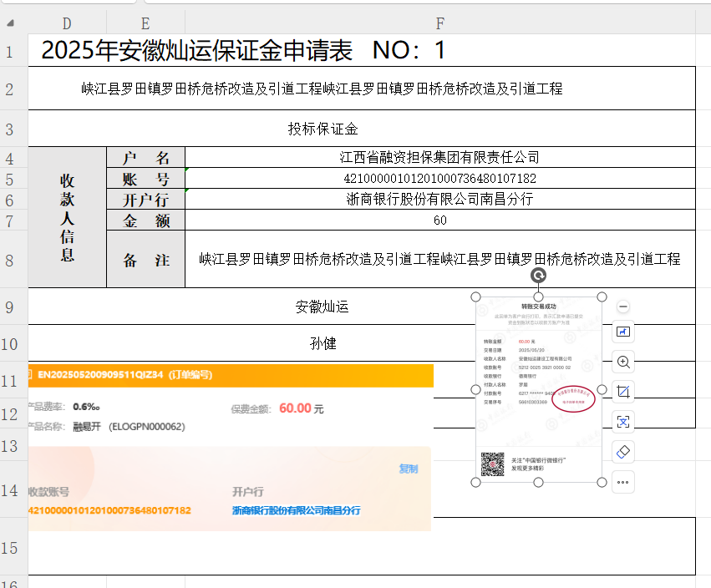This screenshot has height=588, width=711.
Task: Select the account number cell in row 5
Action: click(x=439, y=179)
